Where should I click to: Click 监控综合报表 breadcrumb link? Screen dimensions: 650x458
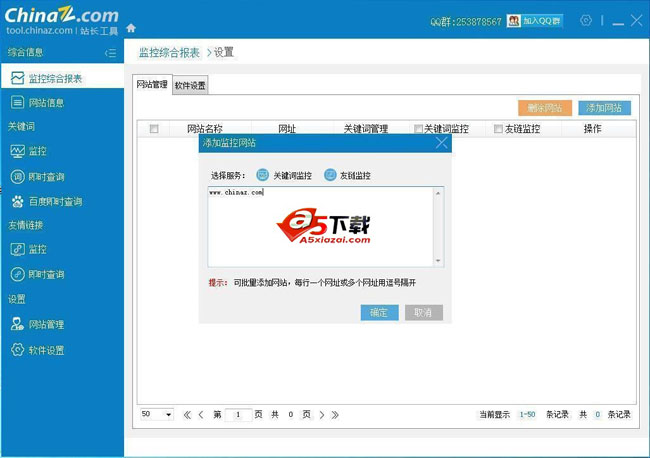coord(169,53)
